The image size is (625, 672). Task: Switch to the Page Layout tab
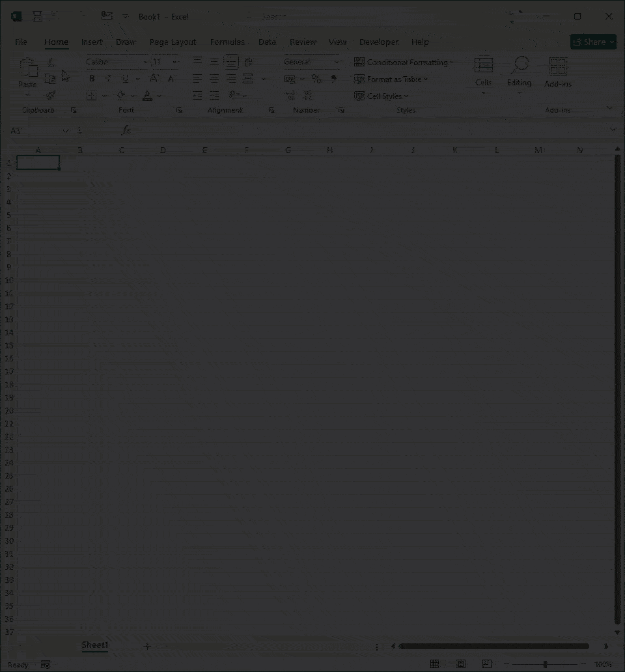173,42
